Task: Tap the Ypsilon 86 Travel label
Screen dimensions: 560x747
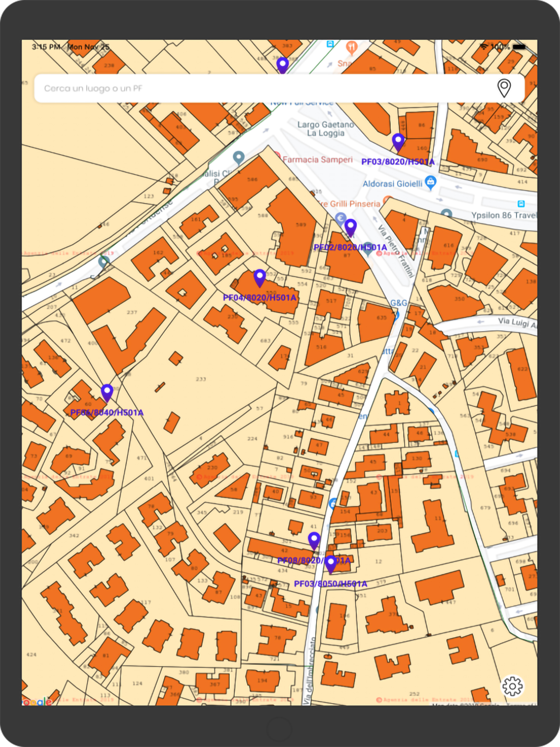Action: [504, 215]
